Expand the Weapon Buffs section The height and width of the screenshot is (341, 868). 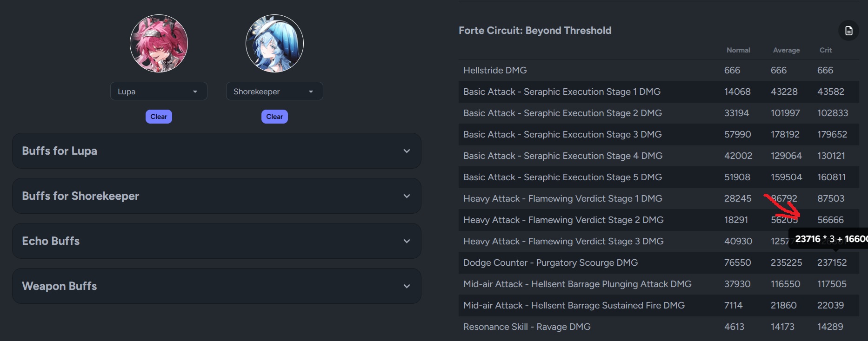pyautogui.click(x=217, y=286)
